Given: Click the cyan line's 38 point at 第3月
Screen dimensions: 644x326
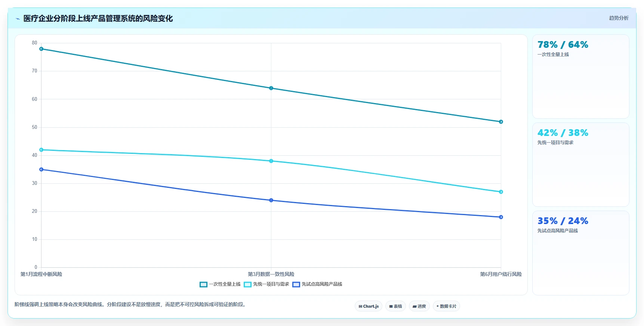Looking at the screenshot, I should click(x=271, y=161).
